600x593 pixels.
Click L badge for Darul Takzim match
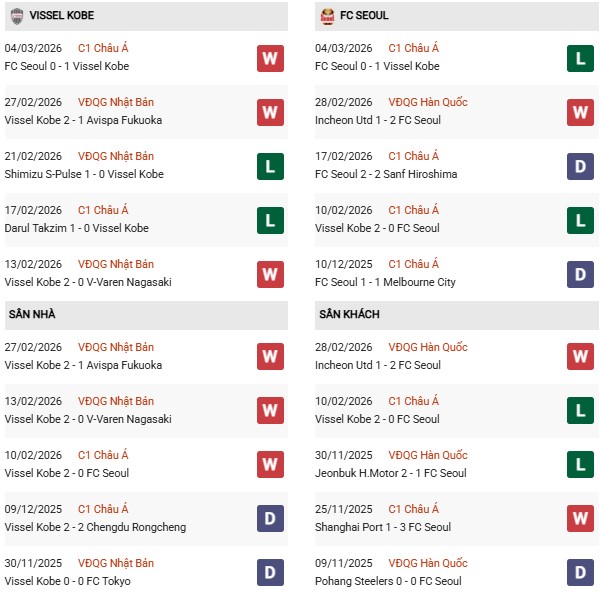[270, 220]
